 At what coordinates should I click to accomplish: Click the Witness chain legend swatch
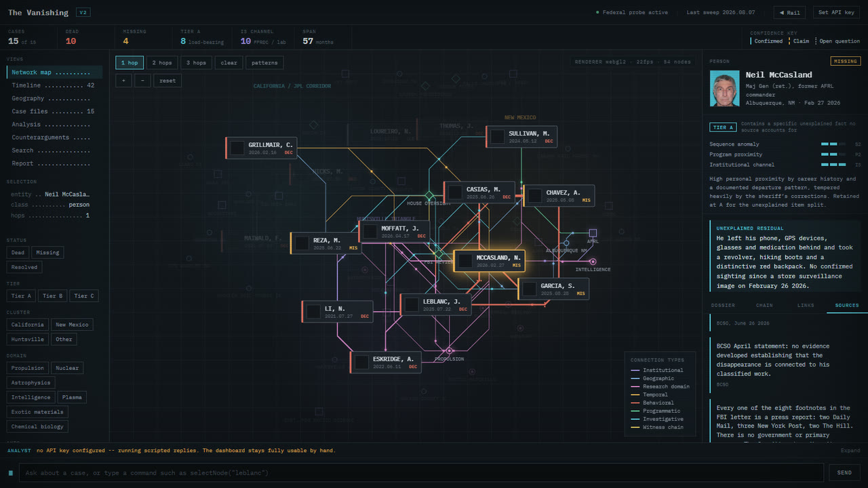coord(635,427)
